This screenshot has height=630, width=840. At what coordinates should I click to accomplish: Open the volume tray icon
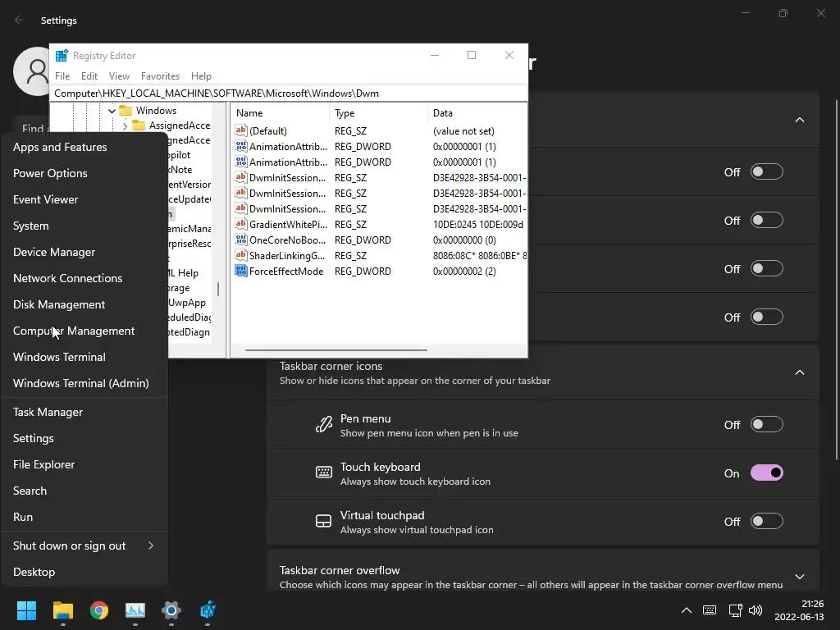click(x=756, y=610)
